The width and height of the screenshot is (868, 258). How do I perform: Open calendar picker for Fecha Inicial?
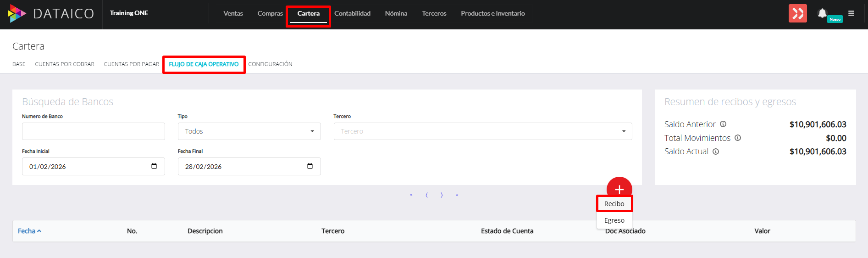[154, 166]
